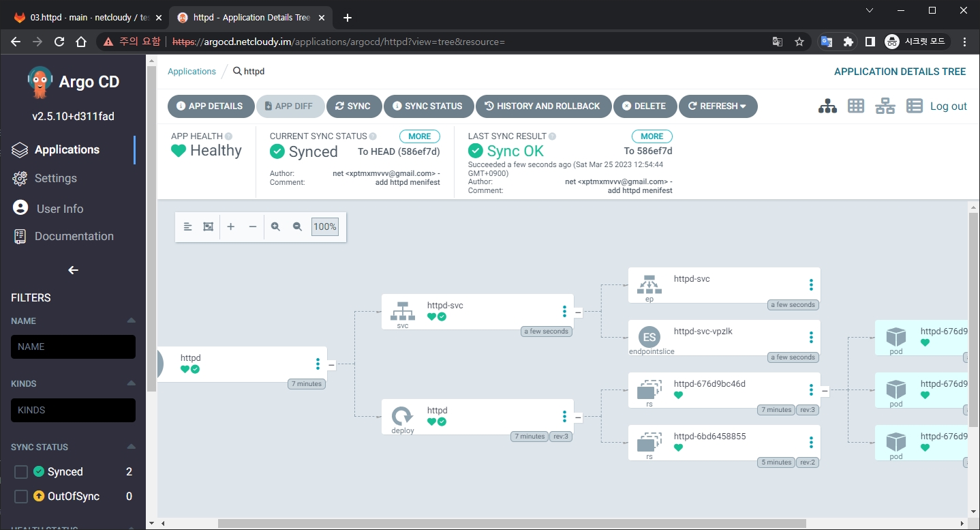Collapse pods of httpd-676d9bc46d replicaset

pyautogui.click(x=825, y=391)
